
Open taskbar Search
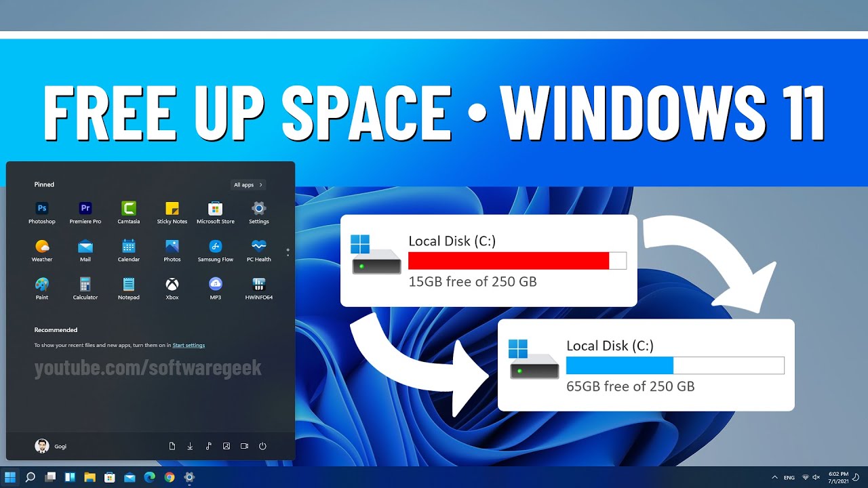click(x=30, y=477)
